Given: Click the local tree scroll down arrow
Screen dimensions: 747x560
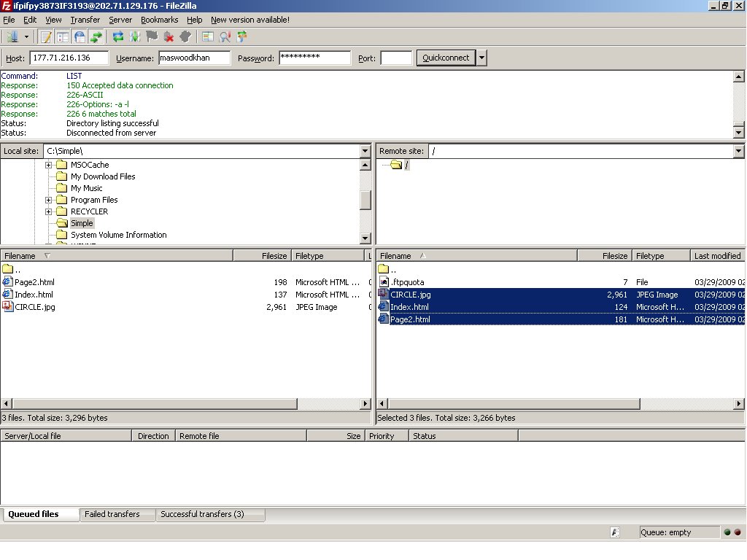Looking at the screenshot, I should click(x=365, y=238).
